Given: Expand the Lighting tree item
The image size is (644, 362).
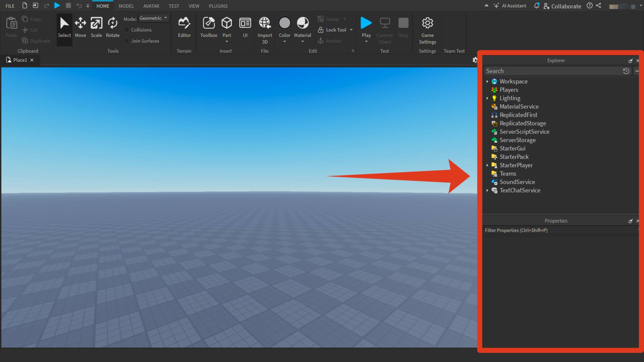Looking at the screenshot, I should tap(488, 98).
